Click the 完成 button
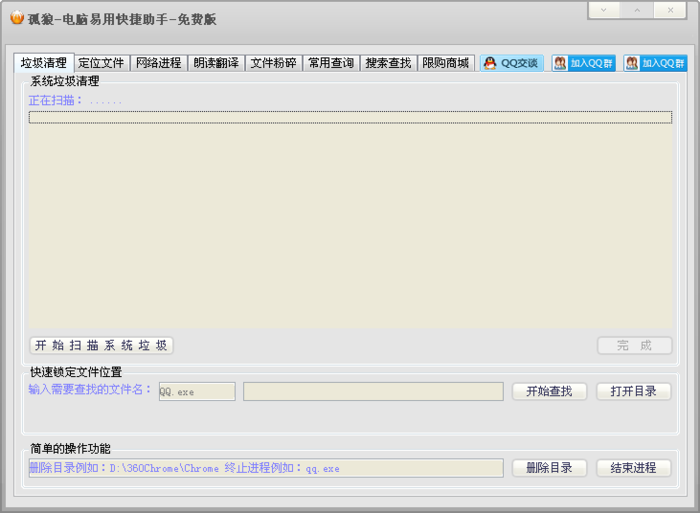This screenshot has height=513, width=700. 634,345
